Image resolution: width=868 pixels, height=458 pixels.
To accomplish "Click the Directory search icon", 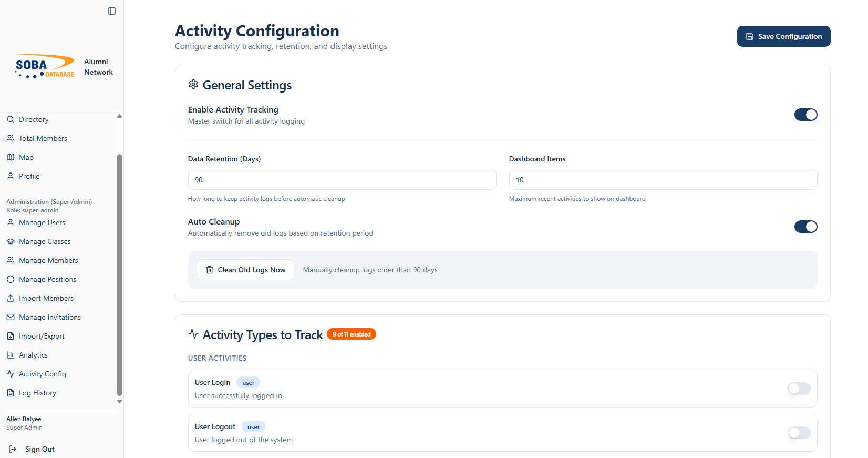I will coord(11,119).
